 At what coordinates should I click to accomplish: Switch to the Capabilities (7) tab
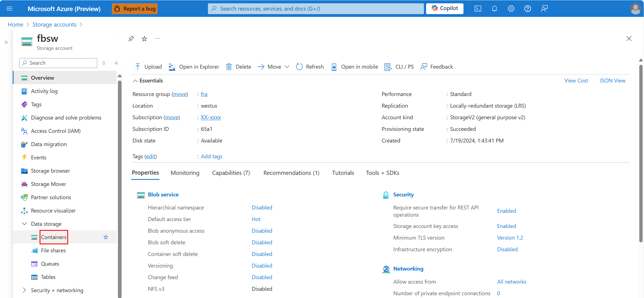[x=231, y=173]
